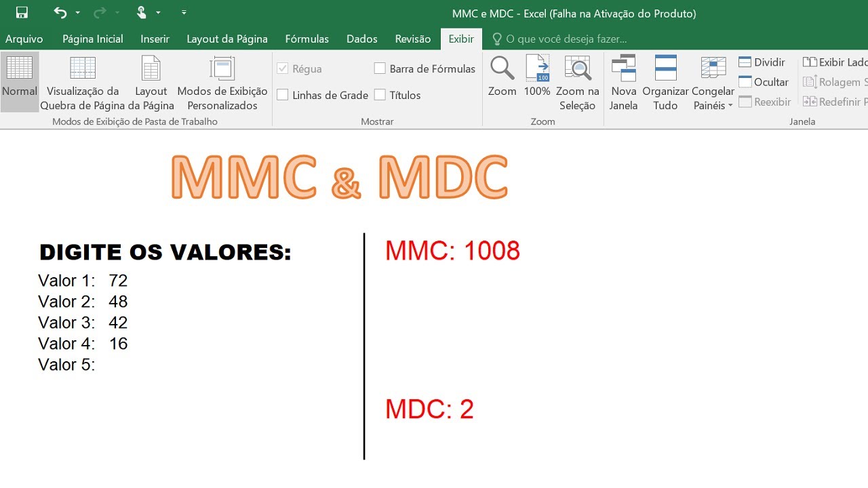Select the Layout da Página view icon
This screenshot has height=488, width=868.
pyautogui.click(x=151, y=83)
